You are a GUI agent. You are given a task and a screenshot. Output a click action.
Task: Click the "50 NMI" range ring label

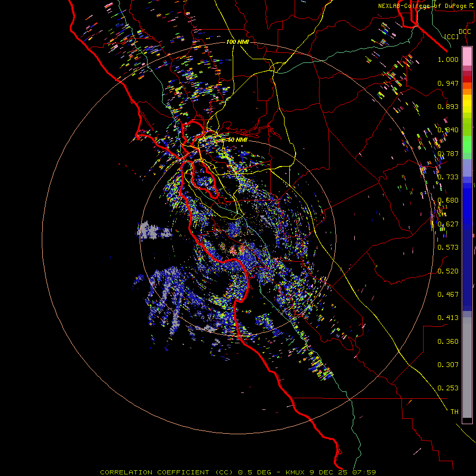click(x=237, y=140)
